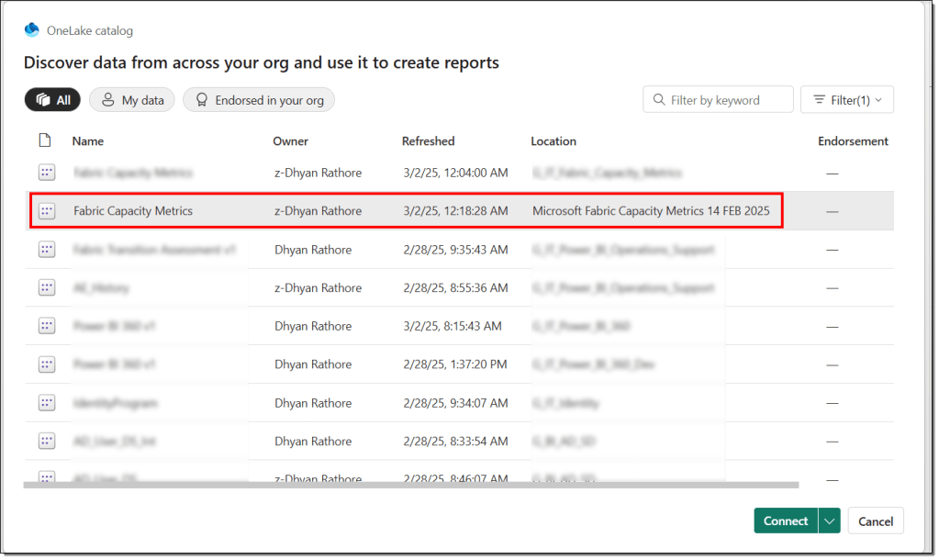
Task: Select the Fabric Capacity Metrics row
Action: pos(367,210)
